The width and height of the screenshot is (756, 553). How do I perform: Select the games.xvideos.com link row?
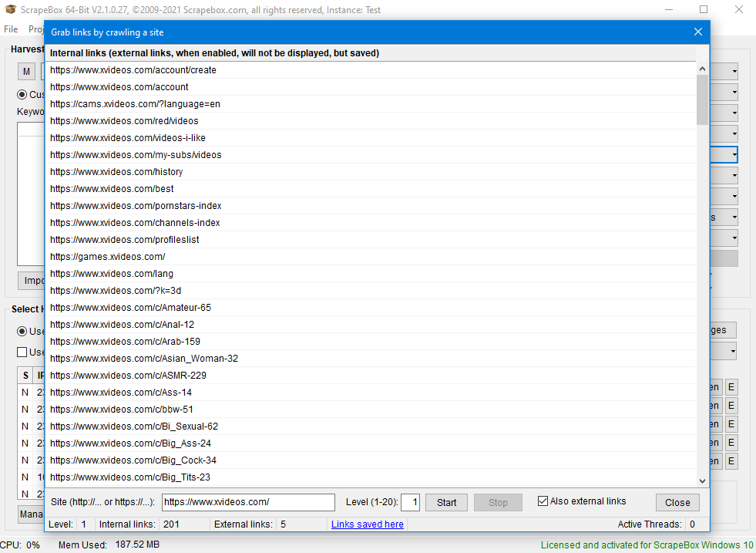tap(370, 256)
